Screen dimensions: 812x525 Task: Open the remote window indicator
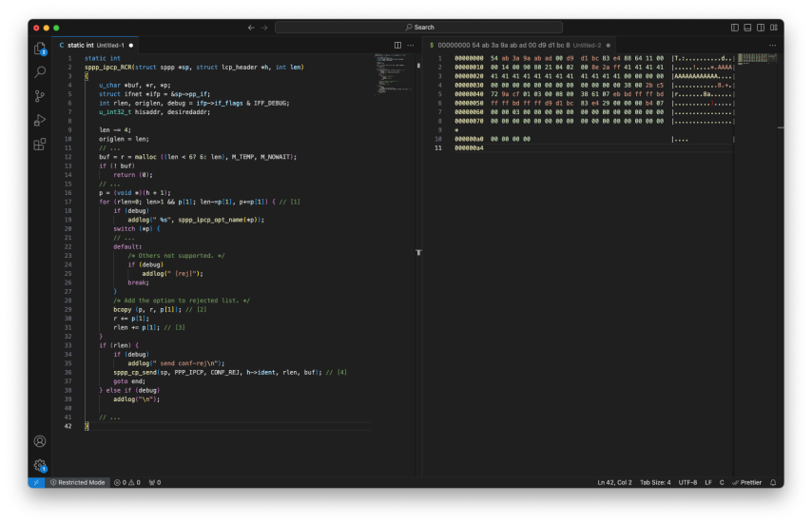pyautogui.click(x=36, y=482)
